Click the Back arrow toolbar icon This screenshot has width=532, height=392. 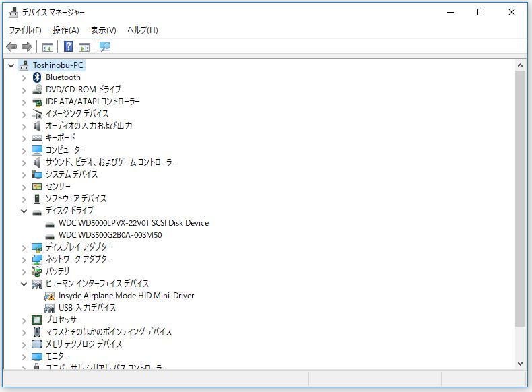[11, 46]
